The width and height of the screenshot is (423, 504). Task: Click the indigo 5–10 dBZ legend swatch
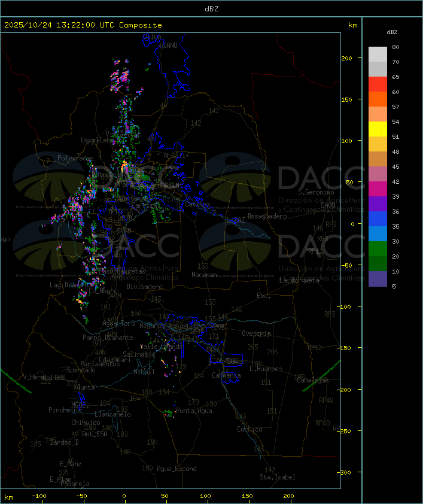click(378, 279)
